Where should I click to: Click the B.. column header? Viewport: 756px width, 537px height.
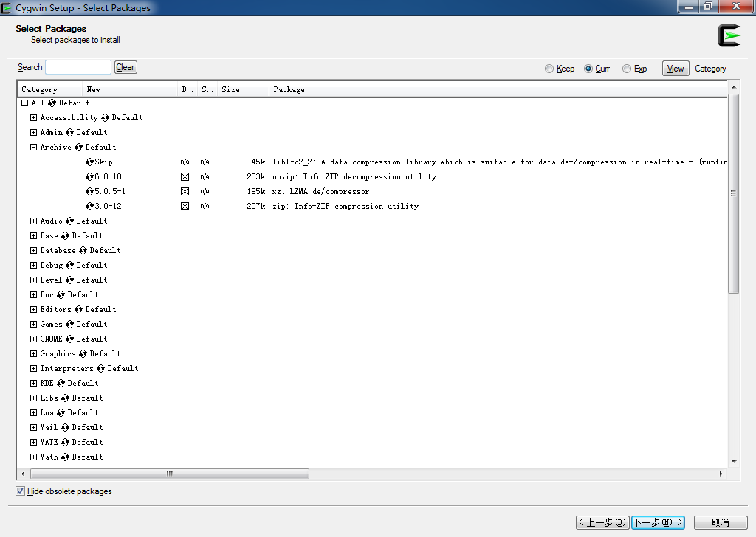click(x=188, y=89)
